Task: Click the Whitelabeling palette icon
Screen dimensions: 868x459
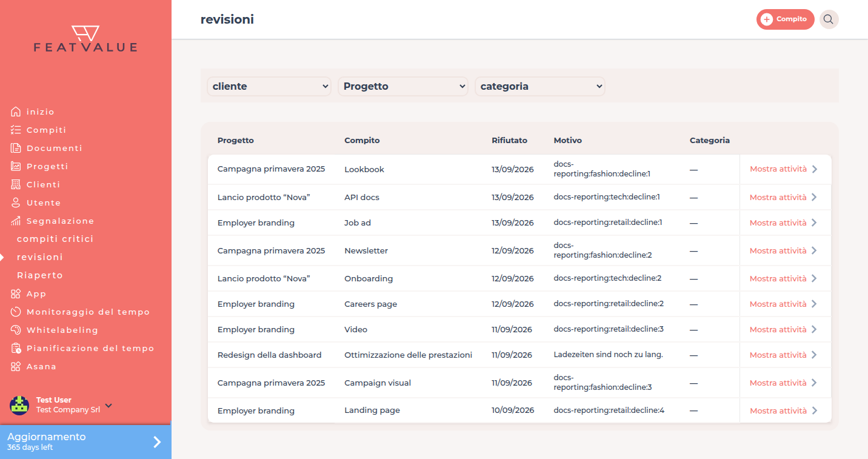Action: pyautogui.click(x=16, y=330)
